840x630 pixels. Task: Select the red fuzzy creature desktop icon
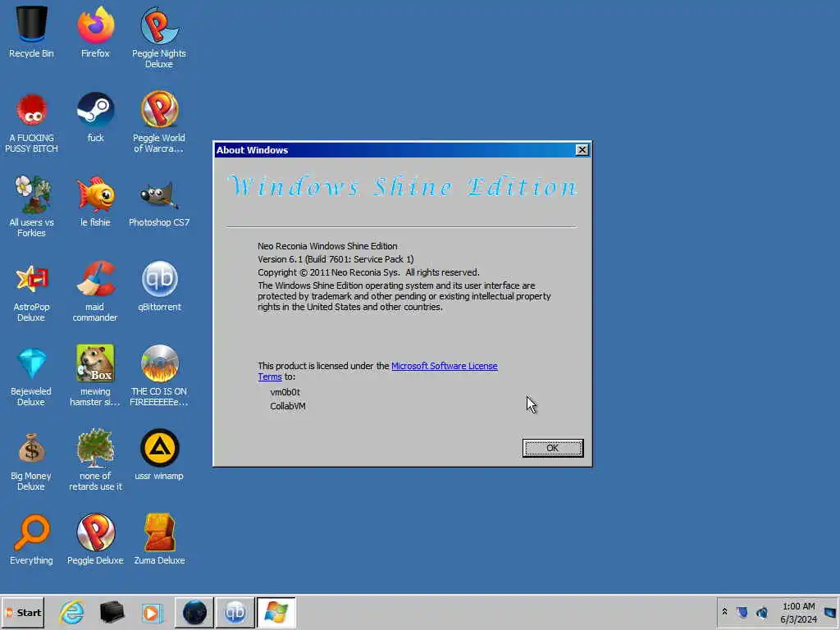point(32,122)
